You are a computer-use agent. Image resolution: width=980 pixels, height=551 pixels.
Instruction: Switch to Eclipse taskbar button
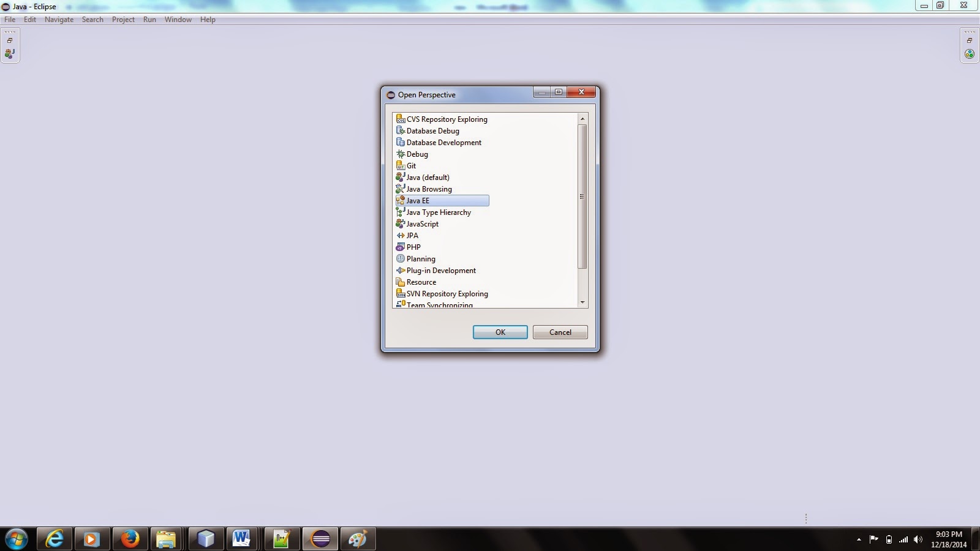pyautogui.click(x=320, y=539)
